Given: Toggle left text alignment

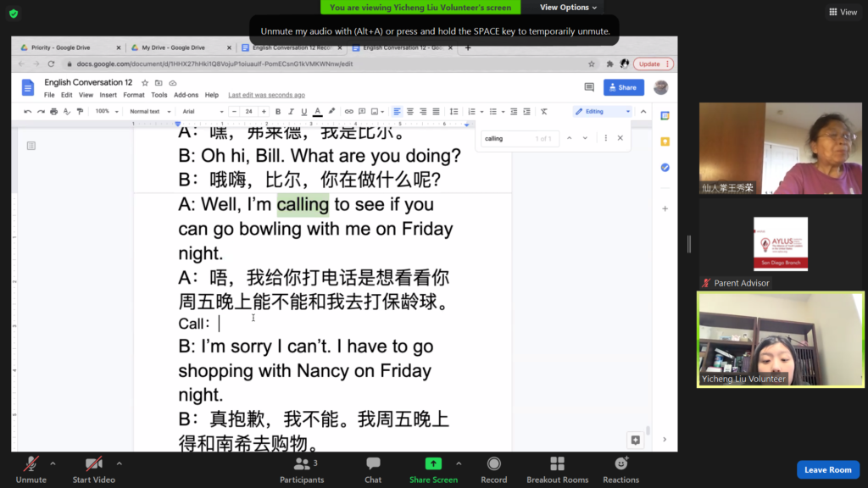Looking at the screenshot, I should (397, 112).
